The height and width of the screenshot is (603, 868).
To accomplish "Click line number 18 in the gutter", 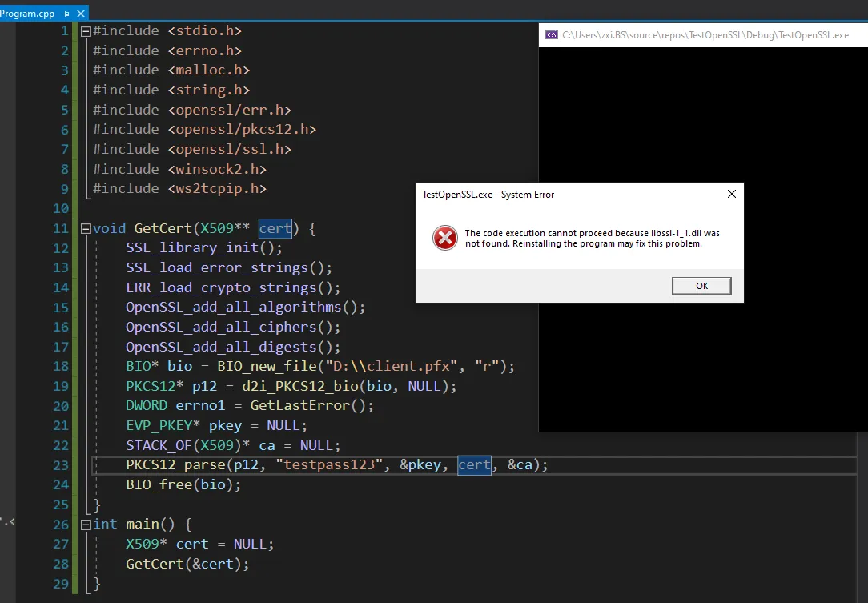I will [x=61, y=367].
